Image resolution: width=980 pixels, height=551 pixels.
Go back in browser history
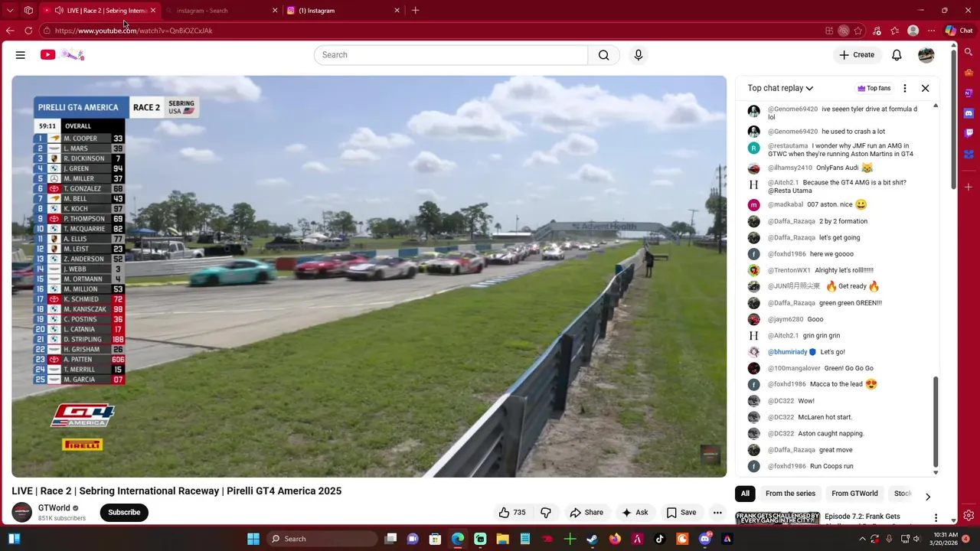[x=10, y=31]
